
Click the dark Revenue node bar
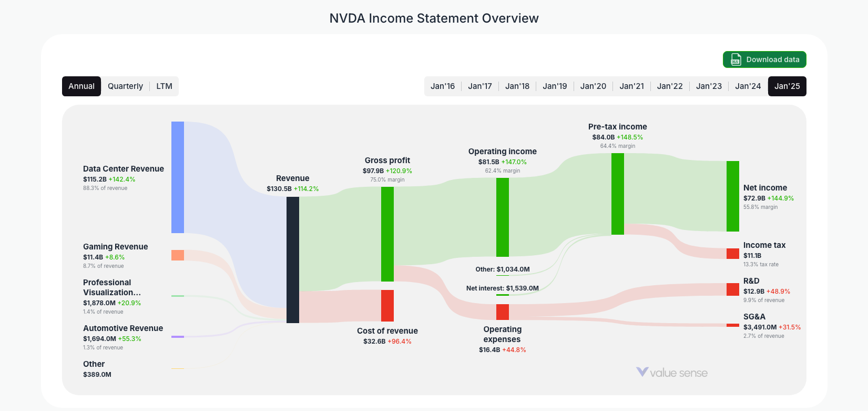(293, 260)
